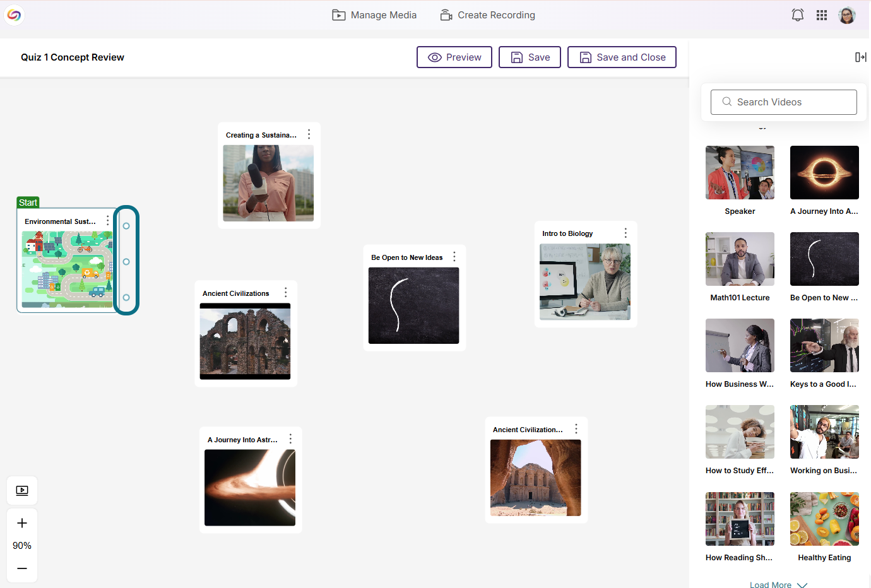The width and height of the screenshot is (871, 588).
Task: Click the Creating a Sustaina... node image
Action: [268, 183]
